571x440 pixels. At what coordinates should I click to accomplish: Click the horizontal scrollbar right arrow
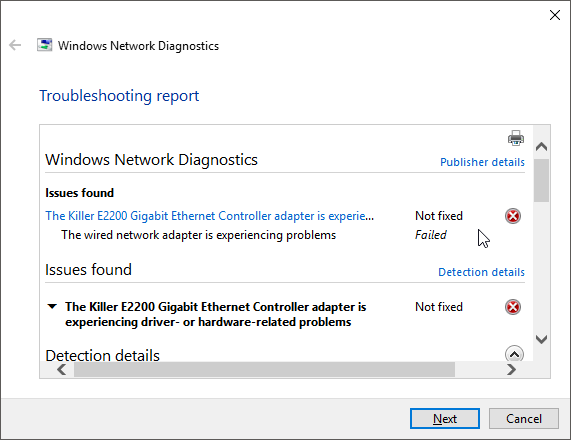(x=511, y=369)
